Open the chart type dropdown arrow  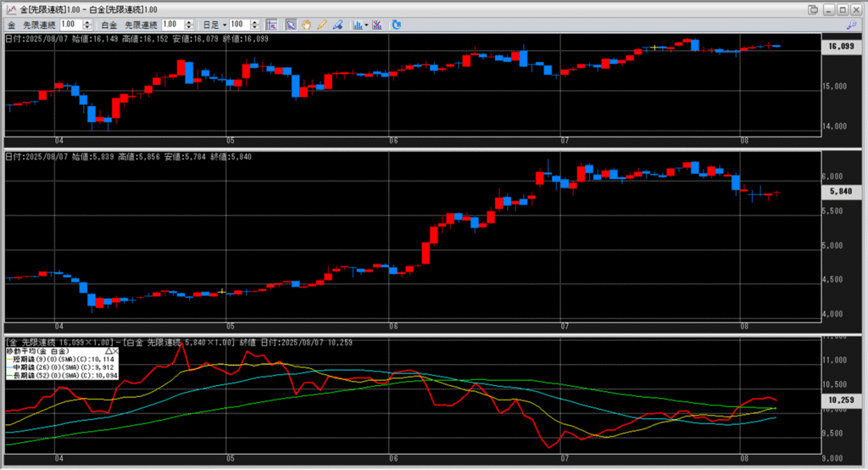click(366, 25)
